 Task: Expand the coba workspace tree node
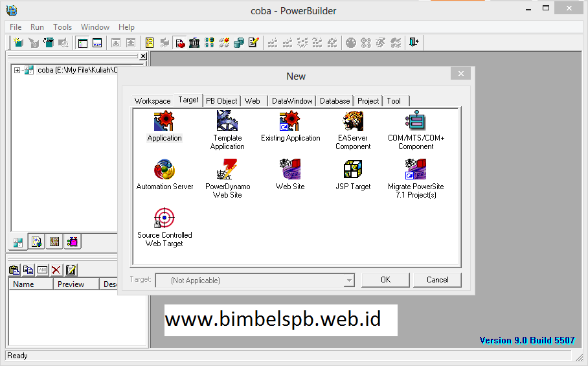(17, 70)
